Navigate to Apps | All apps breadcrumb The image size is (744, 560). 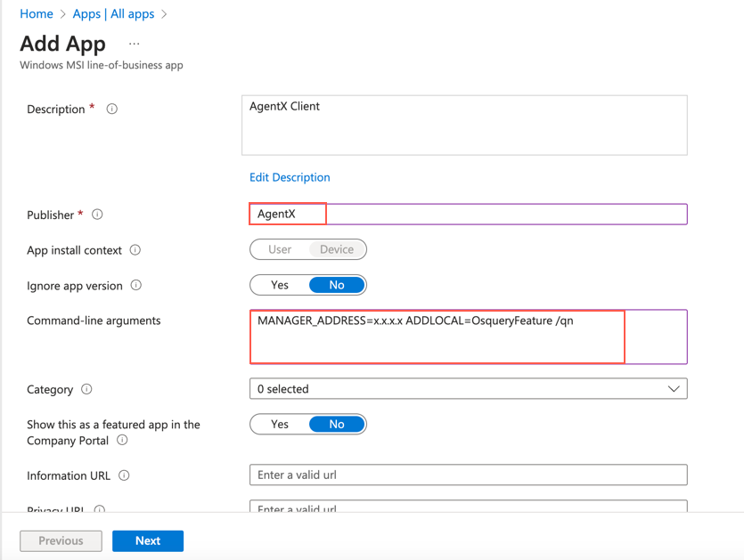coord(112,14)
